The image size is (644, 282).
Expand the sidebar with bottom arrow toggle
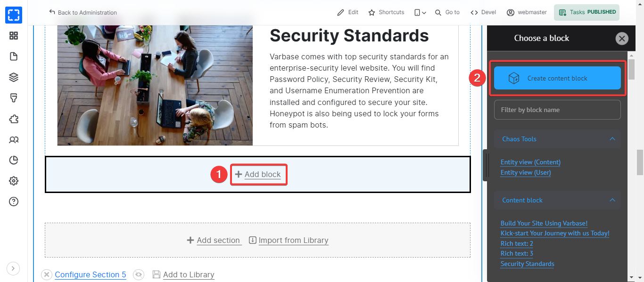(13, 268)
